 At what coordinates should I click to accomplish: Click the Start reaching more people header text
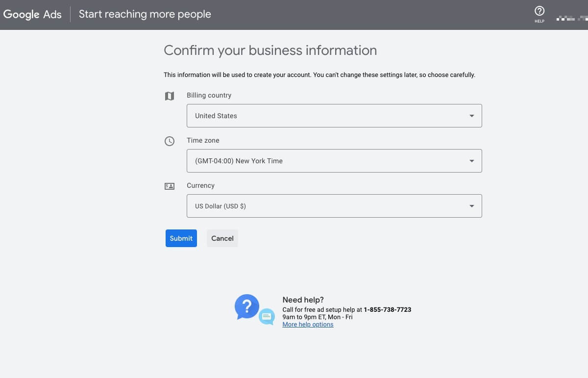145,14
